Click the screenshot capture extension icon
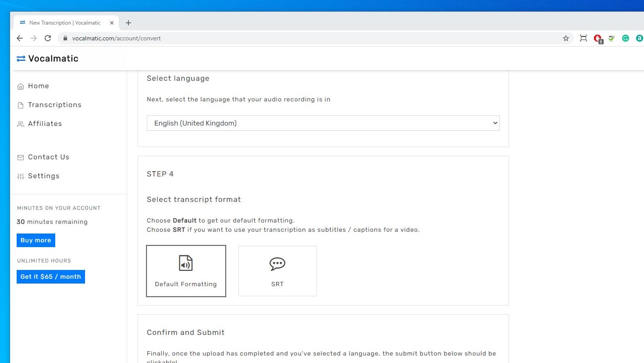 click(584, 38)
